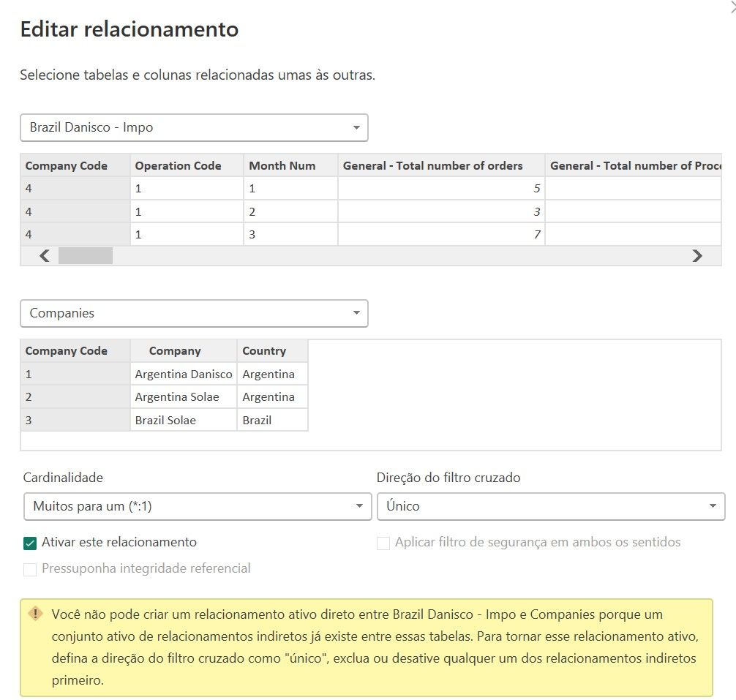Image resolution: width=736 pixels, height=700 pixels.
Task: Click the warning icon in yellow message
Action: 36,613
